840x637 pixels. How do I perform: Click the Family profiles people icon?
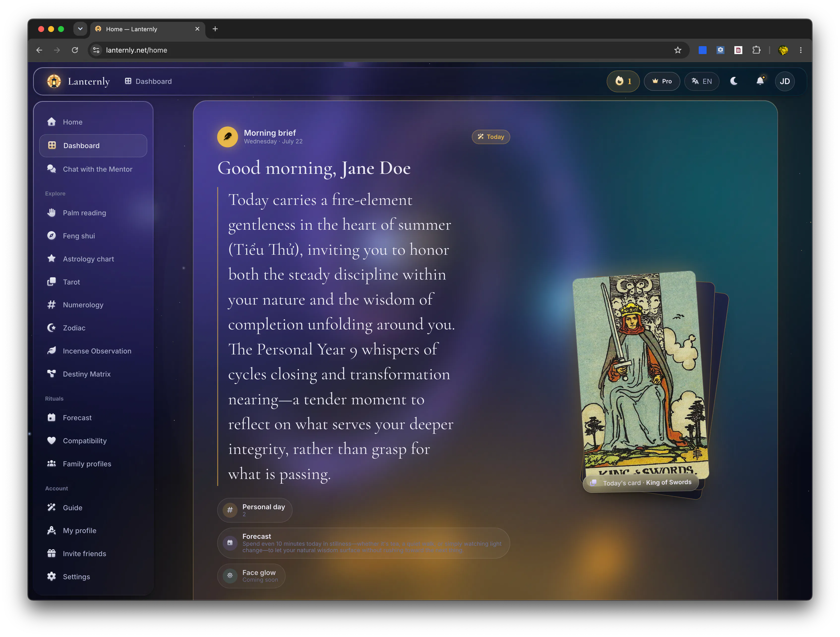(x=52, y=464)
